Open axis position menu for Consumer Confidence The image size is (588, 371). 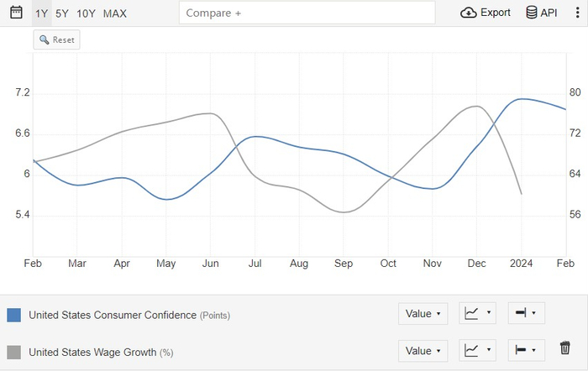[526, 314]
